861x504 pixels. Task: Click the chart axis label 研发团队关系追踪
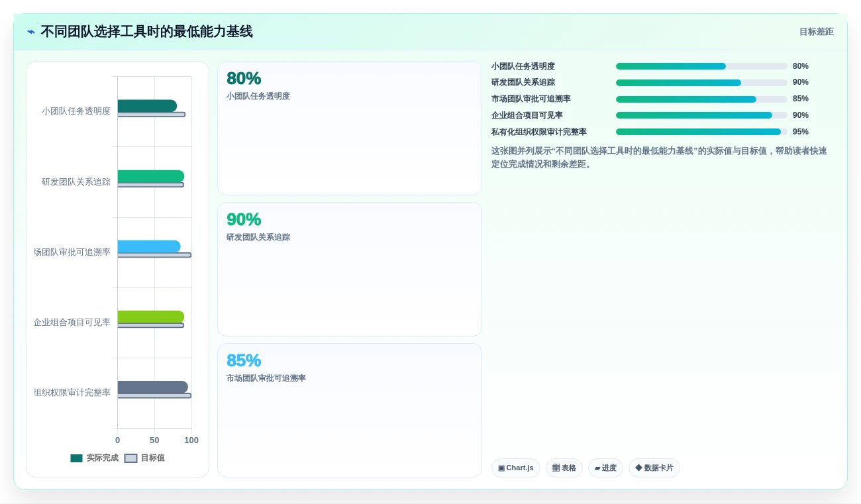(x=76, y=181)
